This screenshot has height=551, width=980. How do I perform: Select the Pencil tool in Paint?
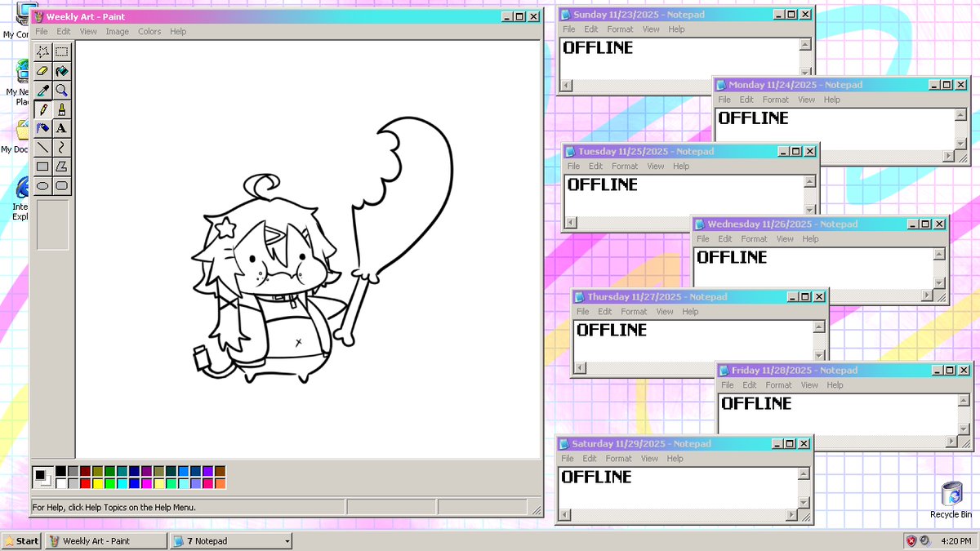click(x=42, y=109)
